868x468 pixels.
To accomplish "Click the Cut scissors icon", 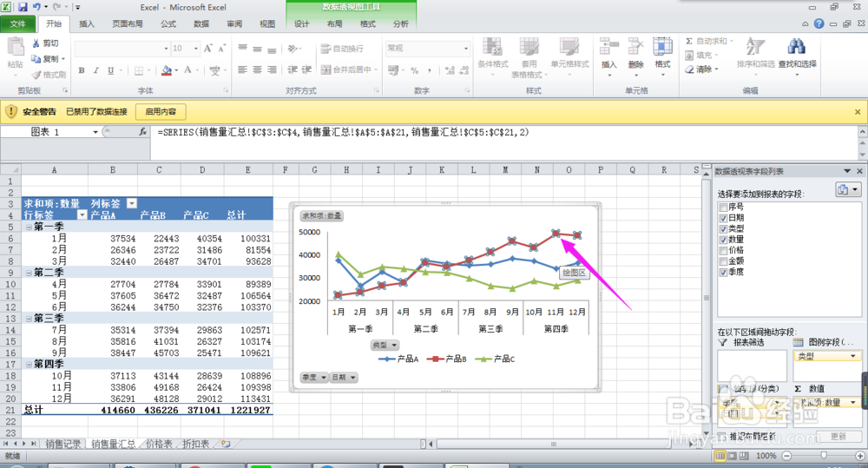I will (36, 43).
